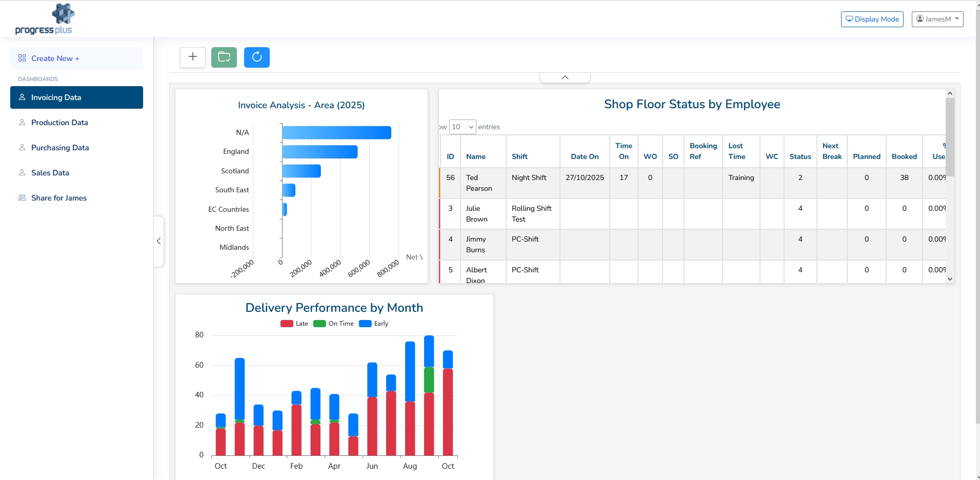Click the plus add widget button

point(193,57)
